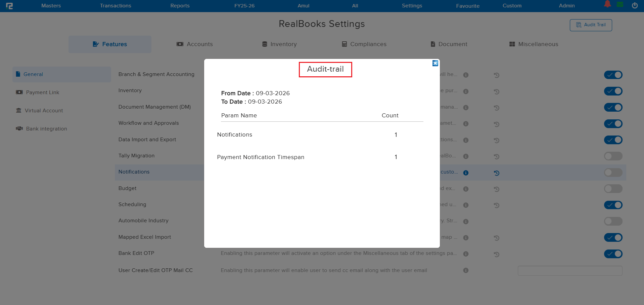Close the Audit-trail popup
Screen dimensions: 644x305
(435, 63)
